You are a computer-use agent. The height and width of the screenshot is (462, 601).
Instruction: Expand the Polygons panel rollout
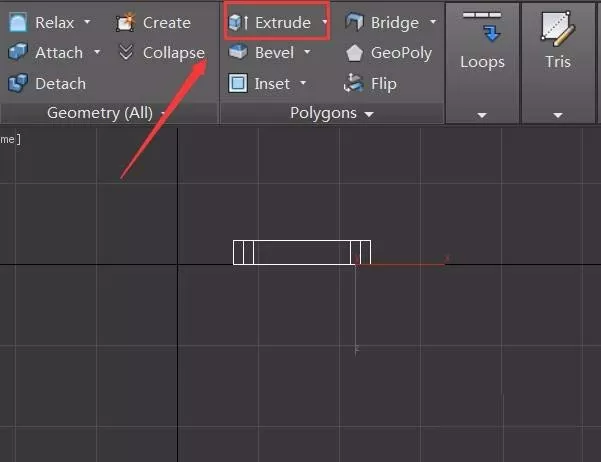click(369, 114)
